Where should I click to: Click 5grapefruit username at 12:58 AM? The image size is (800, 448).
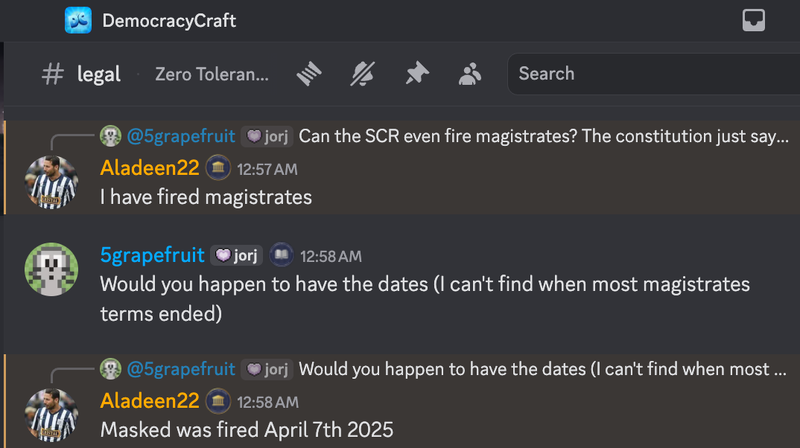coord(152,255)
